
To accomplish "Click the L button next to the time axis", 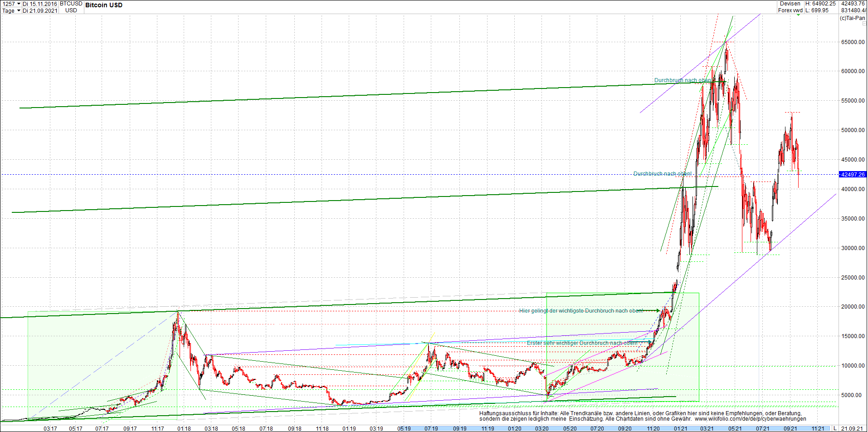I will point(835,428).
